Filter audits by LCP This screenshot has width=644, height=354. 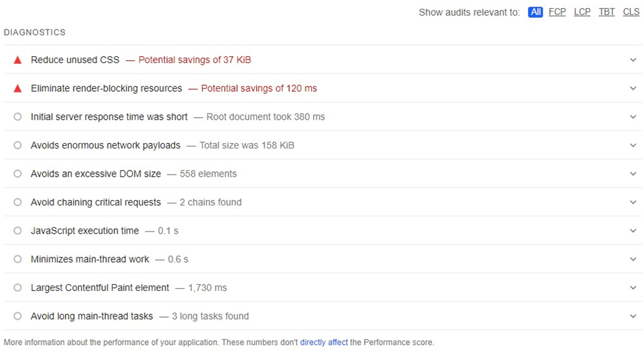(582, 12)
